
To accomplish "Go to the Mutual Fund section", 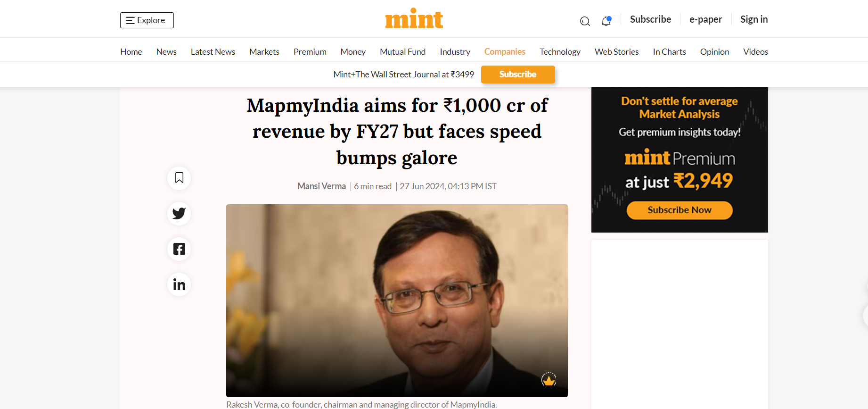I will tap(402, 52).
